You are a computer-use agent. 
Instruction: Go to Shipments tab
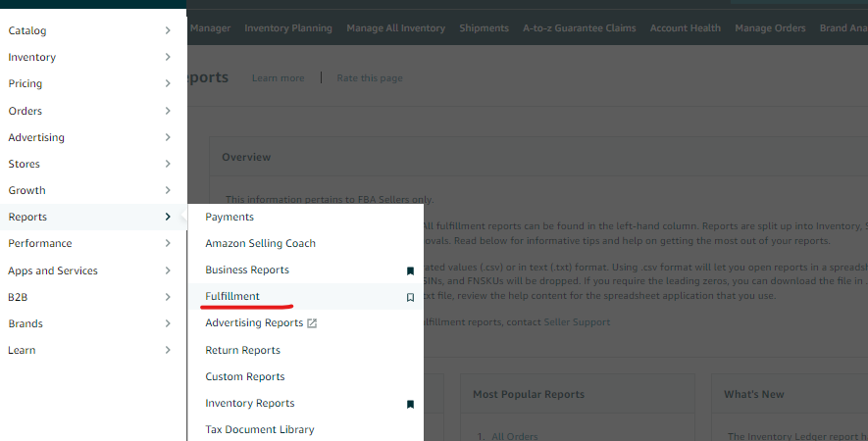(484, 28)
